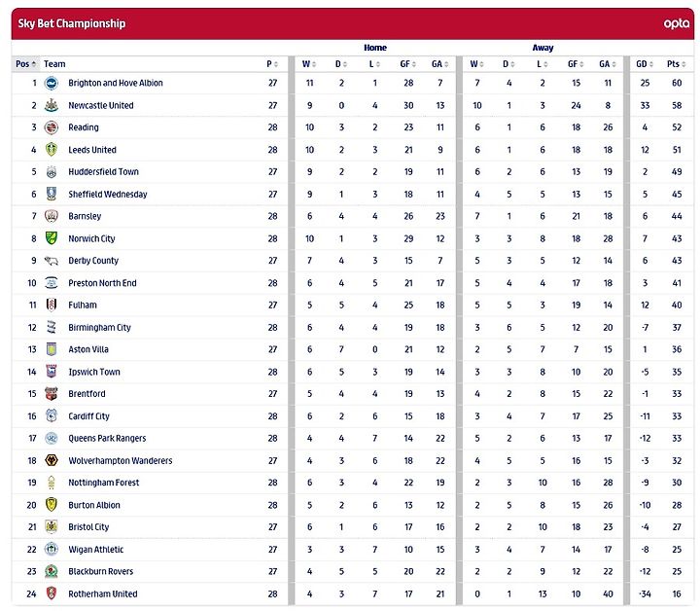Select the Burton Albion crest icon

(52, 505)
